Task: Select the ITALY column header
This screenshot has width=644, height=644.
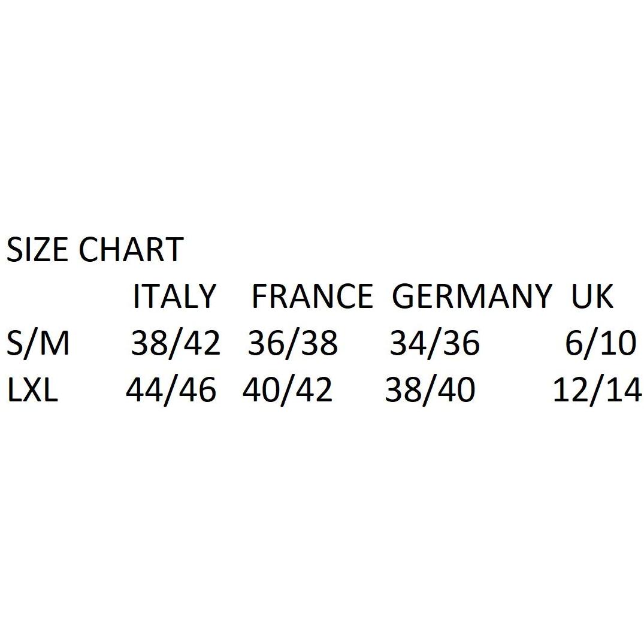Action: click(x=174, y=297)
